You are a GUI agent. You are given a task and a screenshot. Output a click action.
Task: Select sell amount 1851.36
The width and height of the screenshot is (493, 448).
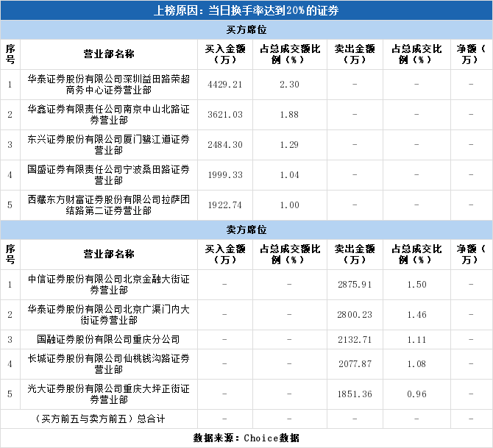coord(355,394)
